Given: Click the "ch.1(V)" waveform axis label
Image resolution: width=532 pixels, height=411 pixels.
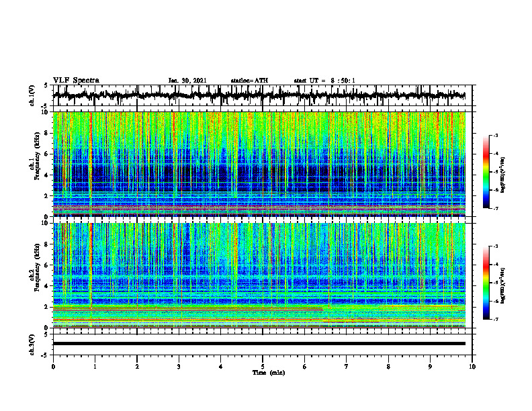Looking at the screenshot, I should (32, 95).
